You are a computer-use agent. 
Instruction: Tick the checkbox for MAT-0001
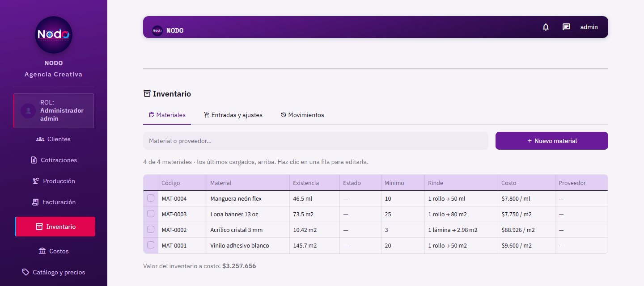[151, 245]
